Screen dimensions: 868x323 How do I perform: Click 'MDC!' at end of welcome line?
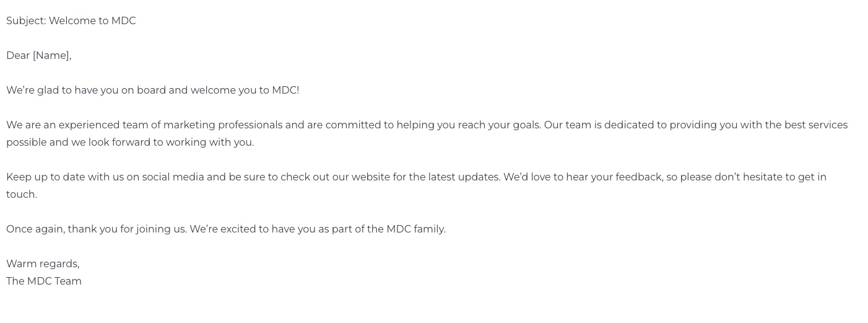click(285, 91)
